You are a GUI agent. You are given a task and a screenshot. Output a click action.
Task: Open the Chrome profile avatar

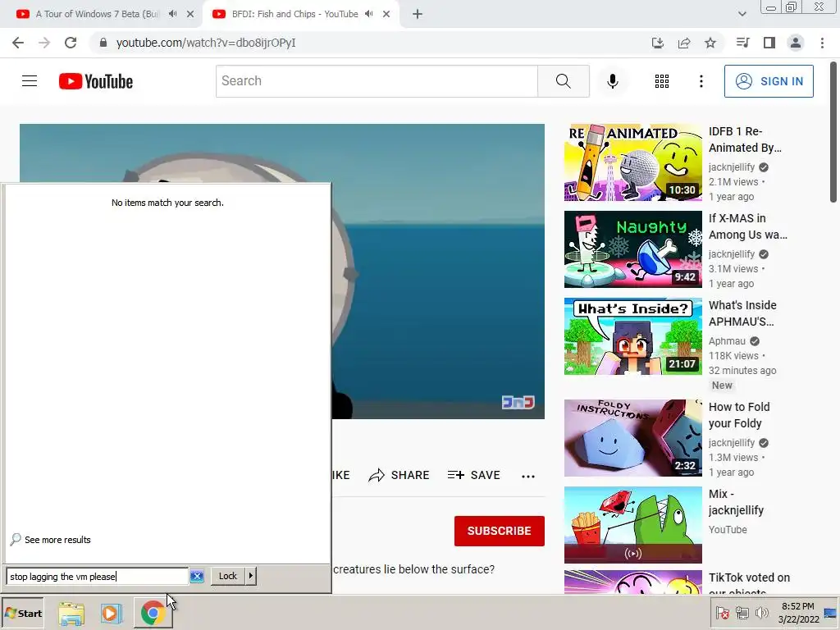tap(796, 43)
